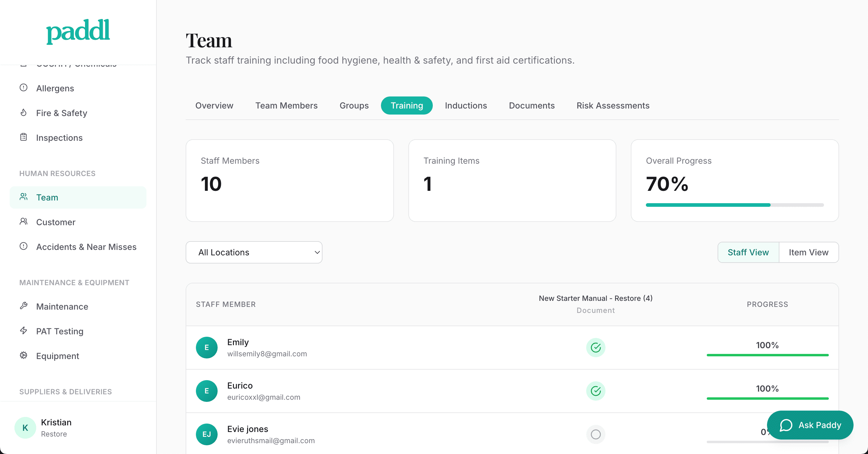Select the Maintenance wrench icon
Viewport: 868px width, 454px height.
23,306
